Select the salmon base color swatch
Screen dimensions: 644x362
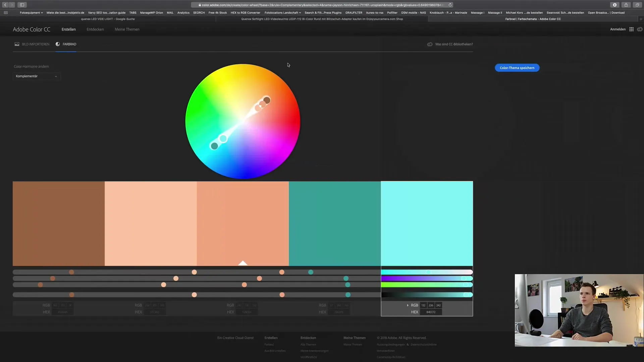[243, 224]
